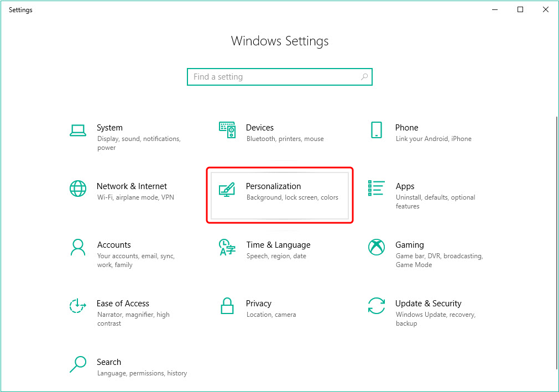Click 'Background, lock screen, colors' text
The image size is (559, 392).
292,197
